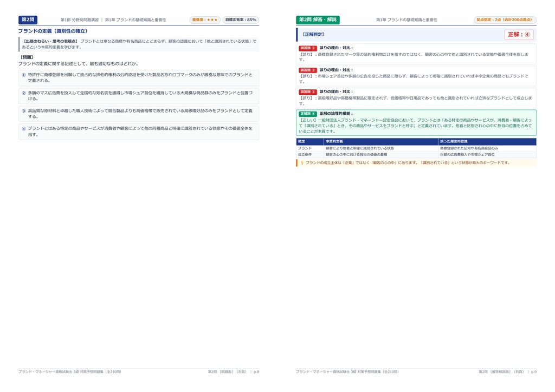Click the 【誤り】 explanation about 高級嗜好品や高価格帯製品
Screen dimensions: 555x392
tap(415, 101)
